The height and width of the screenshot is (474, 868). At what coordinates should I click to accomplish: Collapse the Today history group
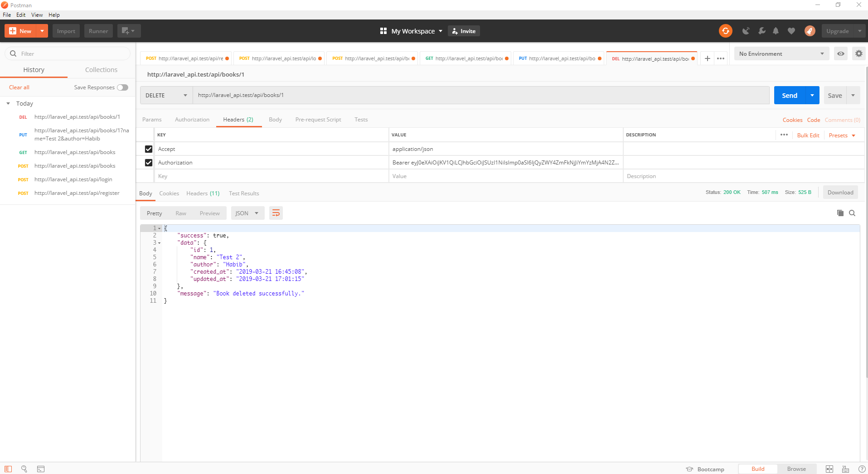(8, 103)
